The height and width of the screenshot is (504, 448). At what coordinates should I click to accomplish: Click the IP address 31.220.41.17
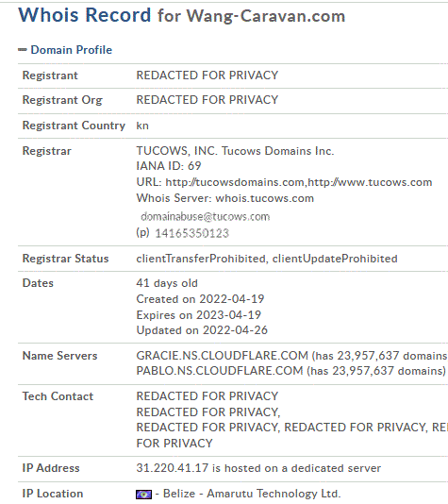click(x=173, y=468)
